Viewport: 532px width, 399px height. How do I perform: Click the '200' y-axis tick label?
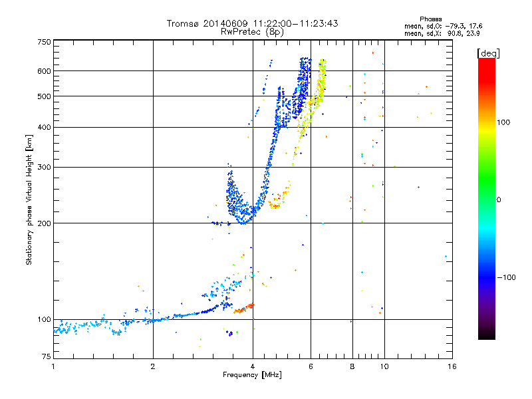[x=45, y=223]
